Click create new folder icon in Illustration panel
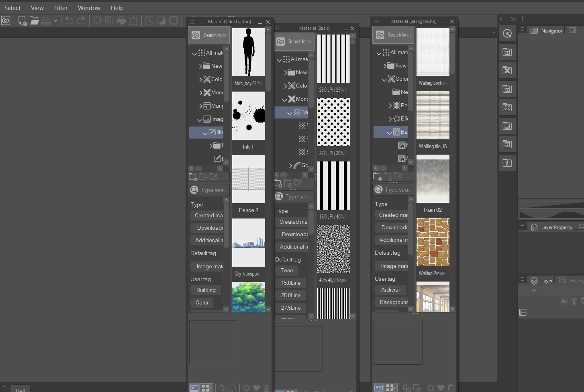 193,177
